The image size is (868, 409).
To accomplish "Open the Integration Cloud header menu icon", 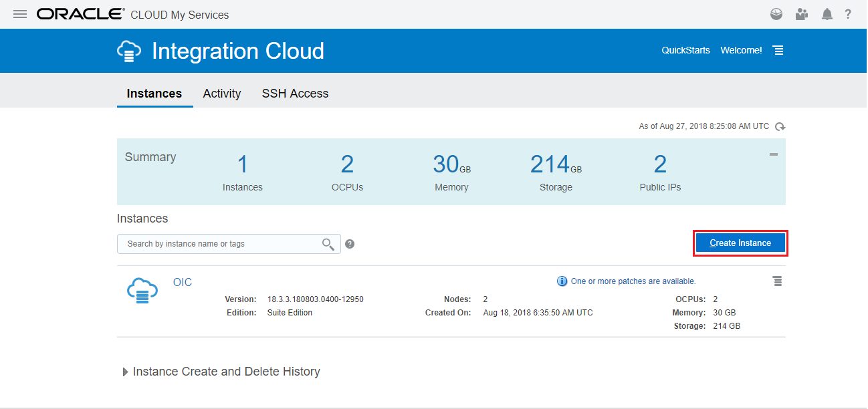I will [x=778, y=51].
